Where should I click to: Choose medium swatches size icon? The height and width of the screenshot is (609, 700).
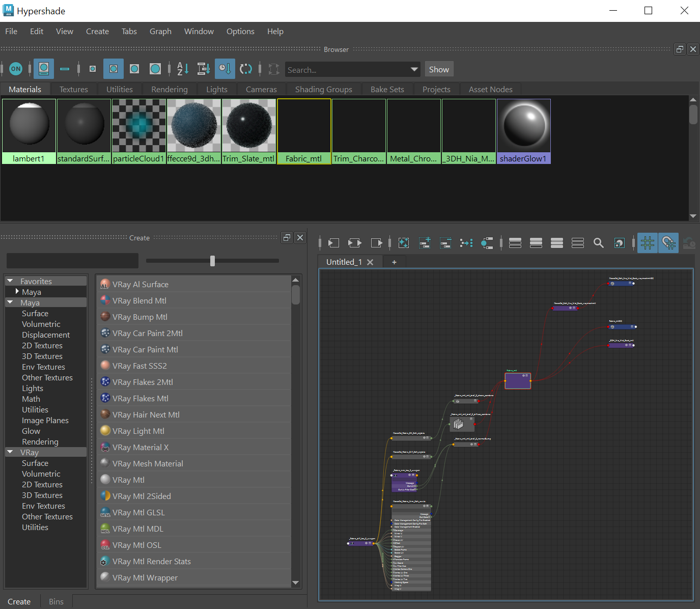[114, 69]
